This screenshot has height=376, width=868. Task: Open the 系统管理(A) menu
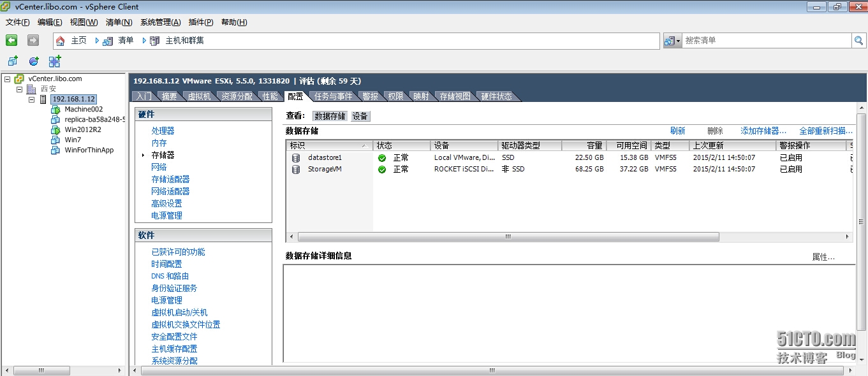pos(161,22)
